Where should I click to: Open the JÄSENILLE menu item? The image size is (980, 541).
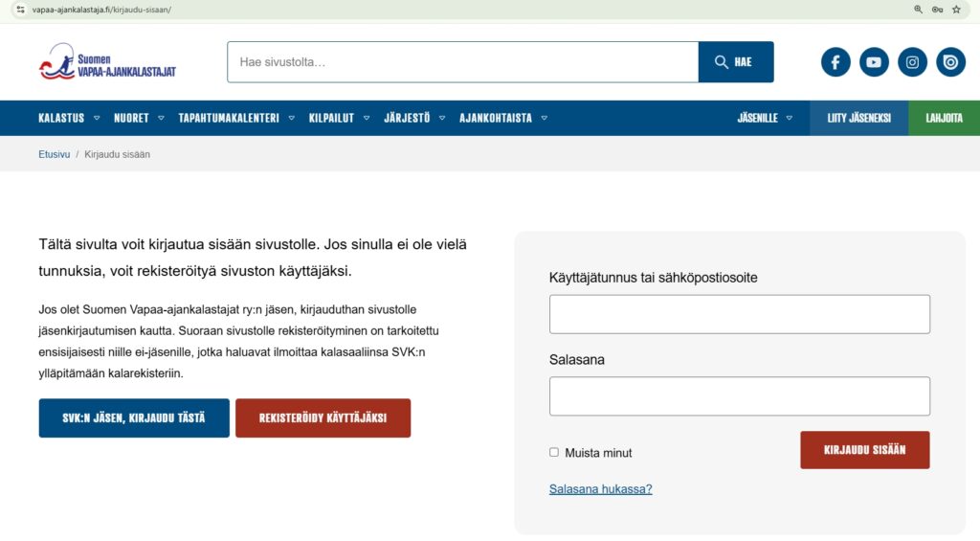point(758,118)
